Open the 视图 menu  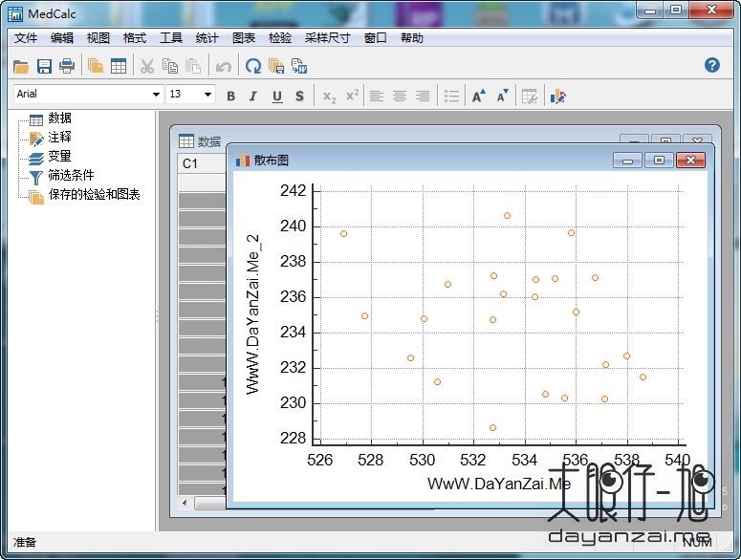[x=98, y=38]
